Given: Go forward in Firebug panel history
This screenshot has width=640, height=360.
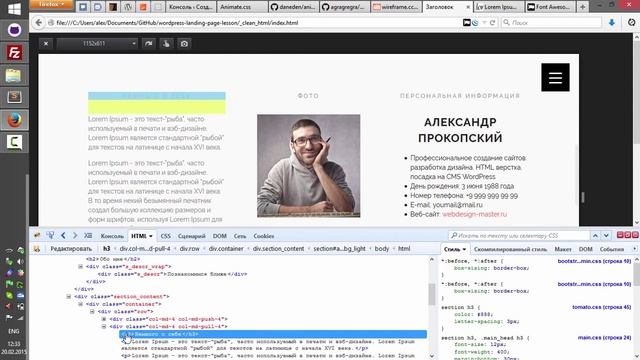Looking at the screenshot, I should 75,236.
